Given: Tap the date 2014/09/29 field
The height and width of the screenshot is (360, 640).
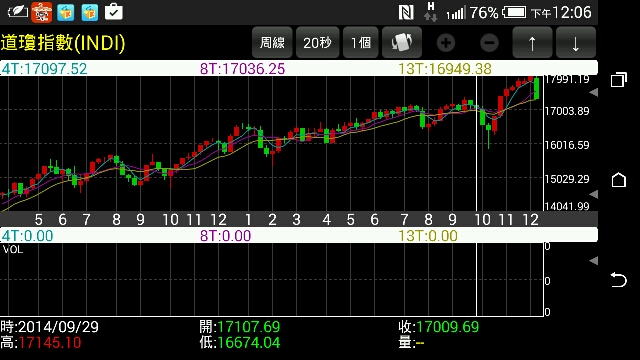Looking at the screenshot, I should [x=58, y=327].
